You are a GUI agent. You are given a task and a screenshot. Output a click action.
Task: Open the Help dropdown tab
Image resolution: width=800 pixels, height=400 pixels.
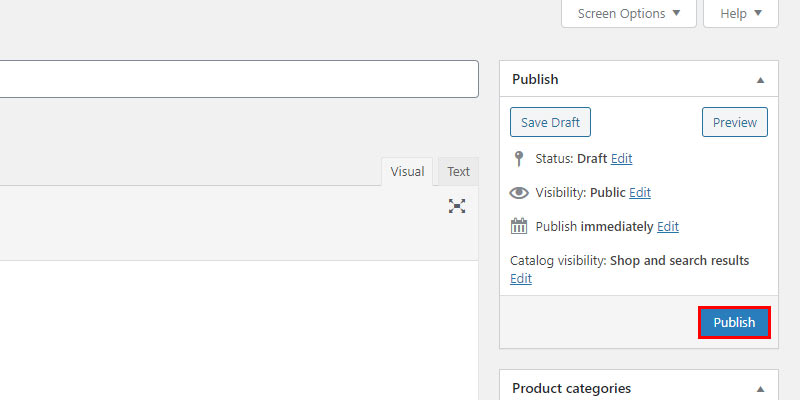(x=741, y=13)
